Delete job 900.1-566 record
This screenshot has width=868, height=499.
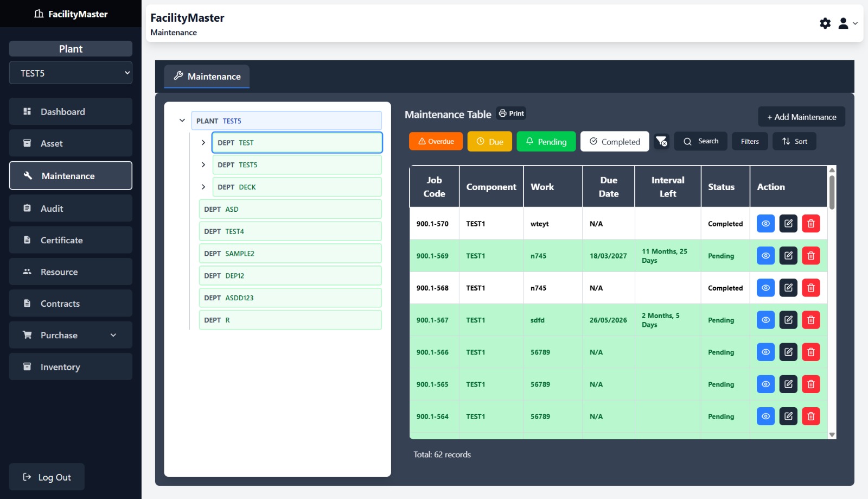pyautogui.click(x=810, y=352)
